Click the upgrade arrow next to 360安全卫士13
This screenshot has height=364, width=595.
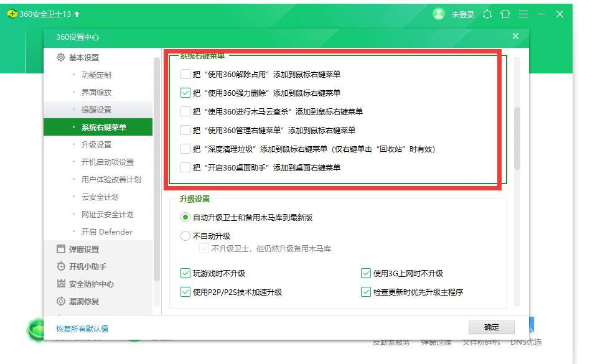[x=77, y=14]
